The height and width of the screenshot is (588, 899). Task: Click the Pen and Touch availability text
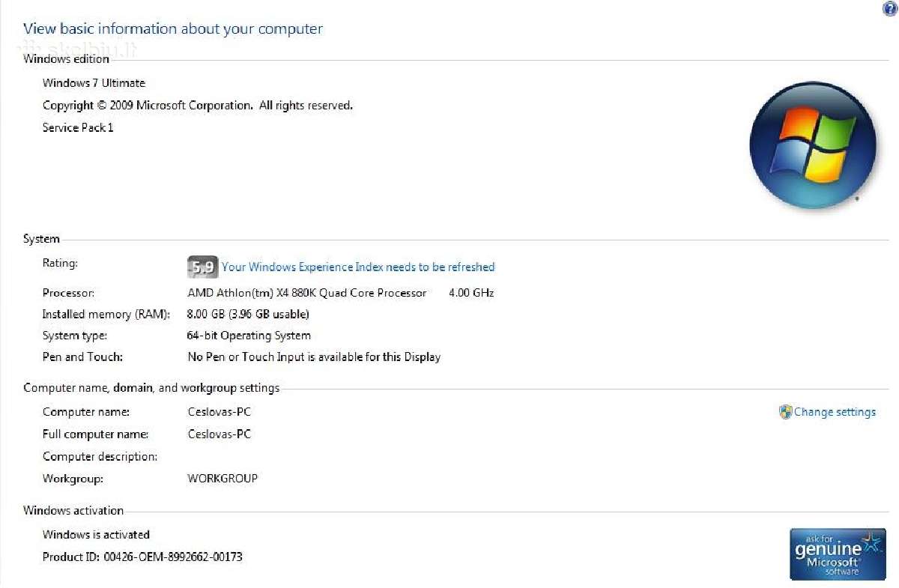coord(314,357)
